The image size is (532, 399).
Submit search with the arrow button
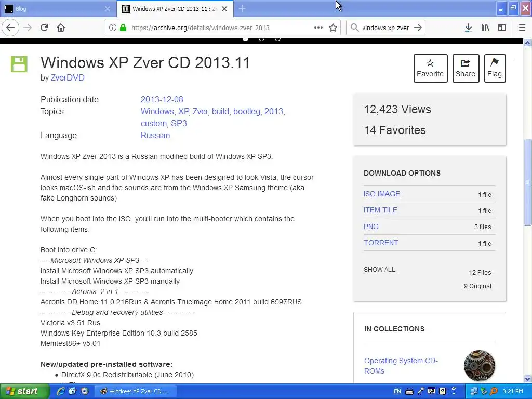(418, 28)
